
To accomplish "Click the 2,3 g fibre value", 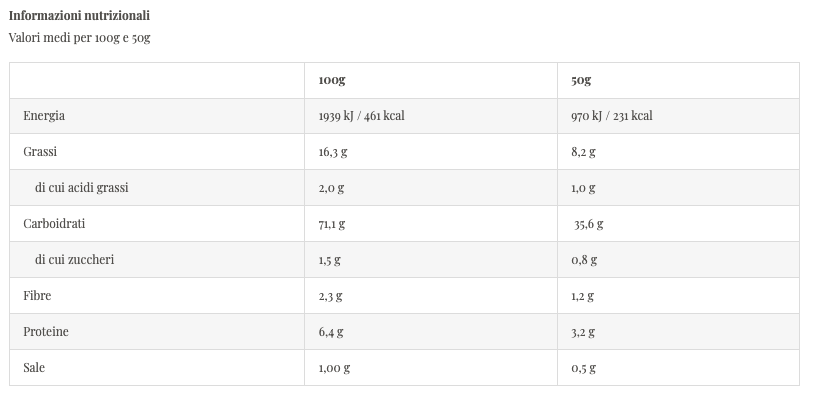I will coord(330,296).
